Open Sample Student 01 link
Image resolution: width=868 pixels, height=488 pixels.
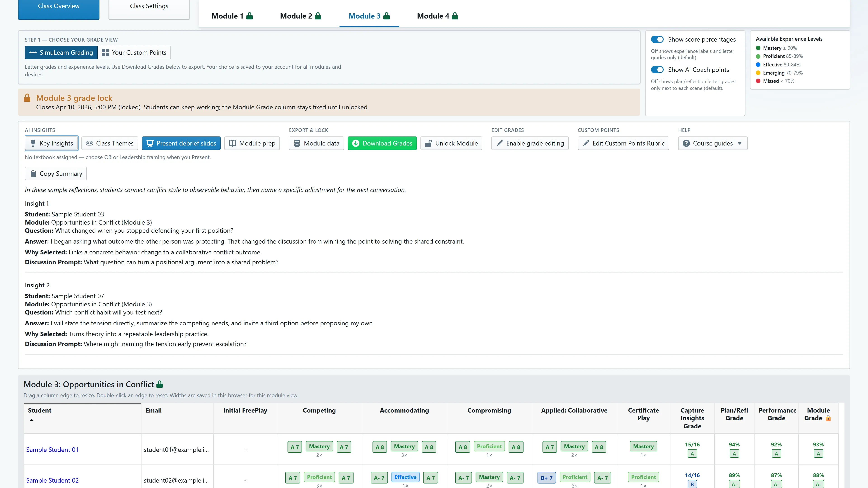tap(52, 450)
